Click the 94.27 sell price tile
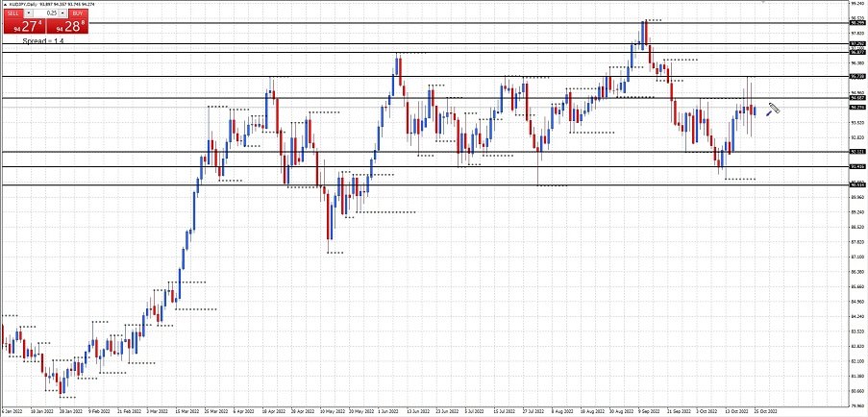 [x=21, y=28]
